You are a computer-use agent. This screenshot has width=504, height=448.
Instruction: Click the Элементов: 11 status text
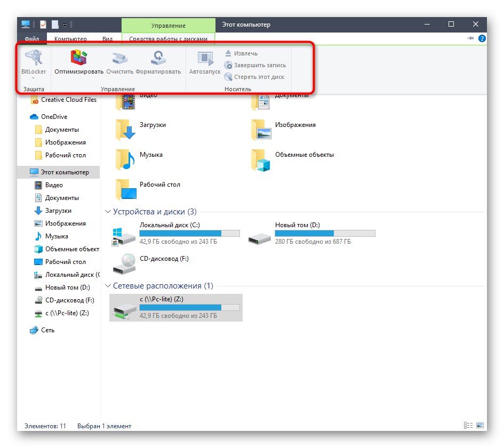tap(45, 426)
